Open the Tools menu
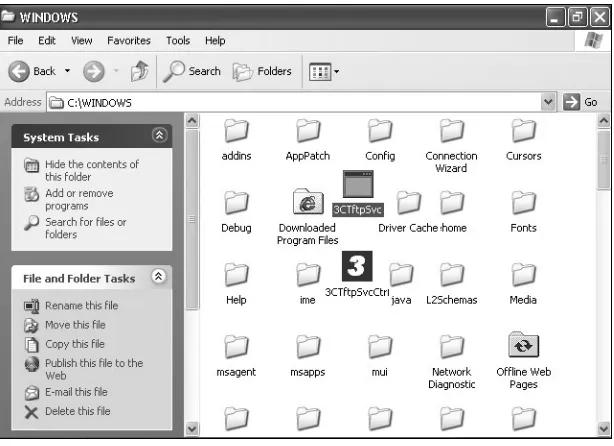Viewport: 614px width, 446px height. [x=178, y=41]
